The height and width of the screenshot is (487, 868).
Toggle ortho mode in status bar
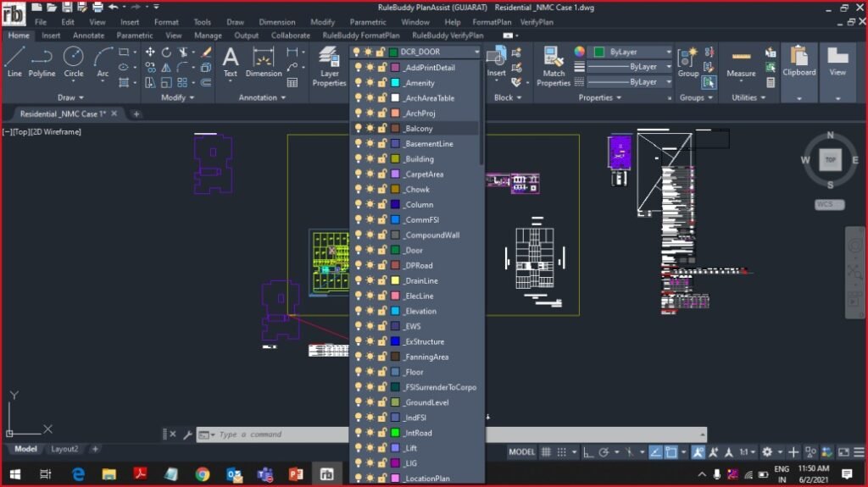tap(588, 452)
